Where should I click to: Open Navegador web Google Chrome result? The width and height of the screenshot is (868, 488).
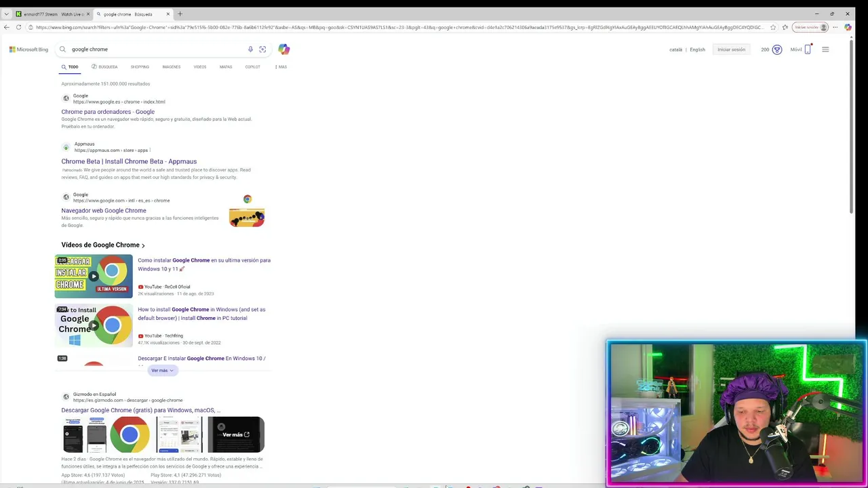tap(104, 211)
